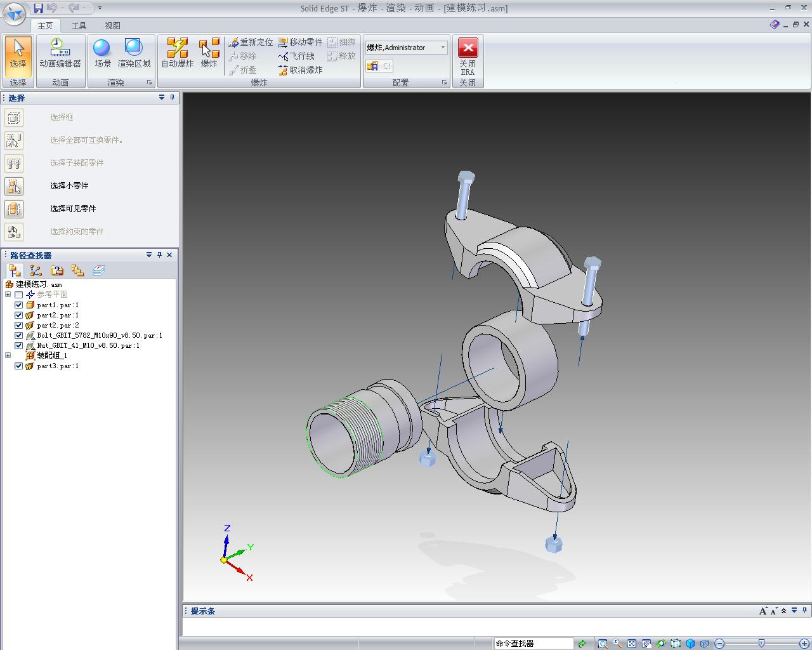Click the fourth PathFinder tab icon
812x650 pixels.
click(x=77, y=270)
